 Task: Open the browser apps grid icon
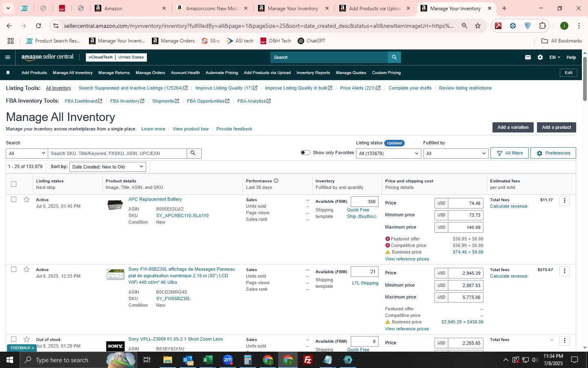tap(11, 41)
